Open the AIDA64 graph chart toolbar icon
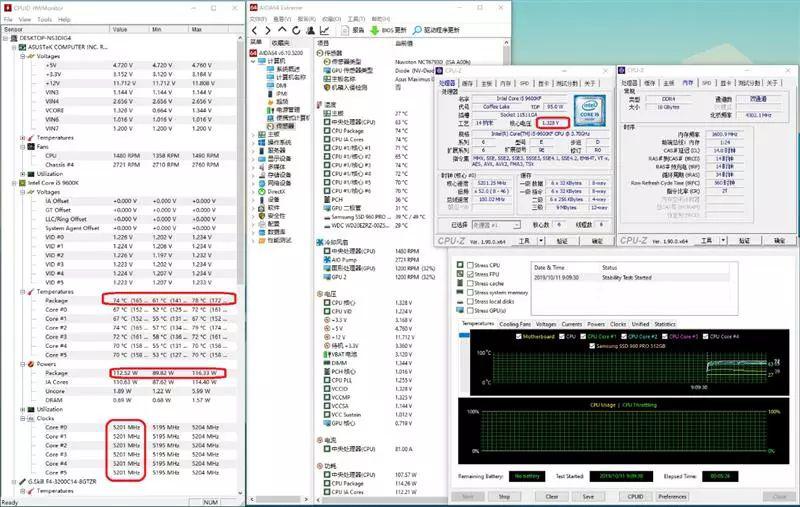 pos(324,31)
